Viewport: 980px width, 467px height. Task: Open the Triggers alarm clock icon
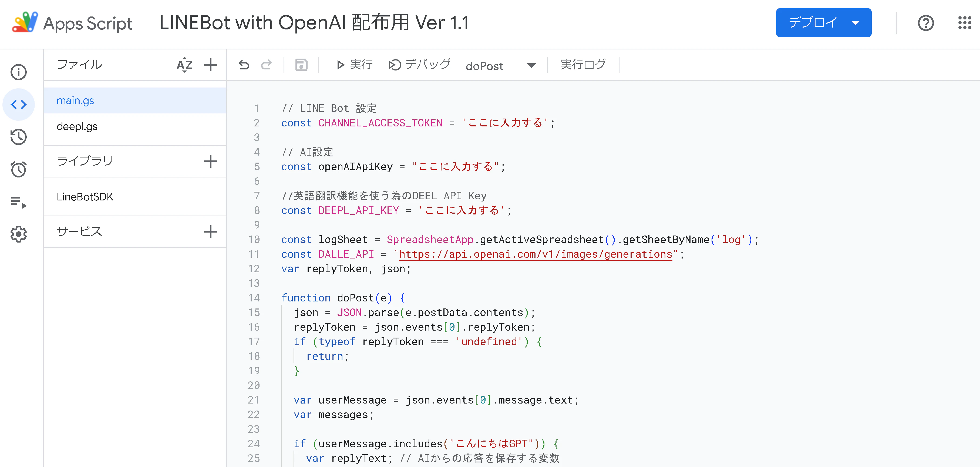click(x=18, y=169)
